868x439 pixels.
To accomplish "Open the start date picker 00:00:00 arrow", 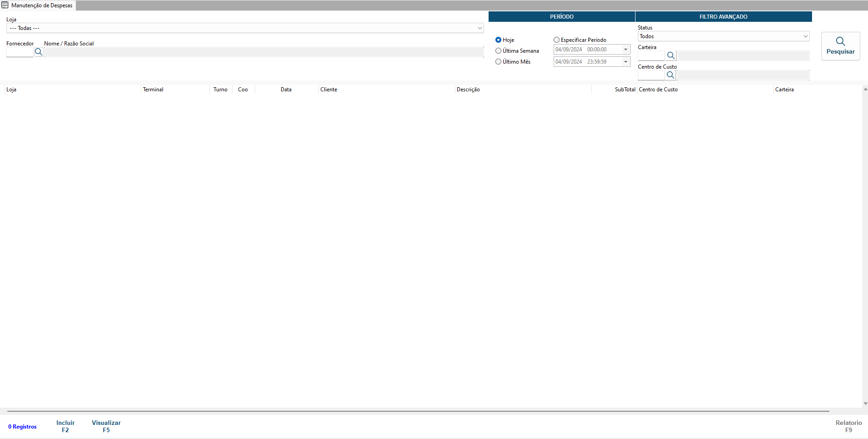I will tap(626, 50).
